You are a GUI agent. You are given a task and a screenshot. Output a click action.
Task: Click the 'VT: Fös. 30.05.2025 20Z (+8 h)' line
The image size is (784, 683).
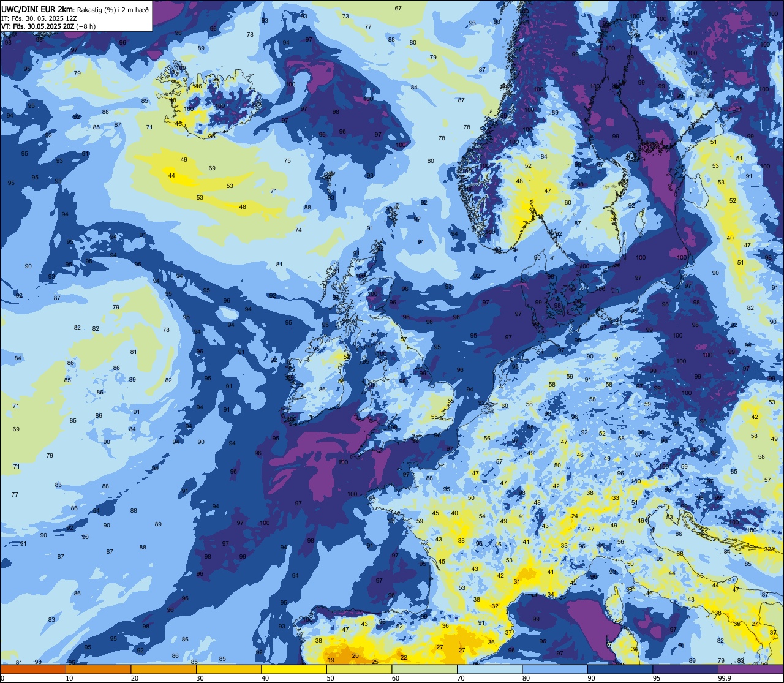tap(48, 26)
